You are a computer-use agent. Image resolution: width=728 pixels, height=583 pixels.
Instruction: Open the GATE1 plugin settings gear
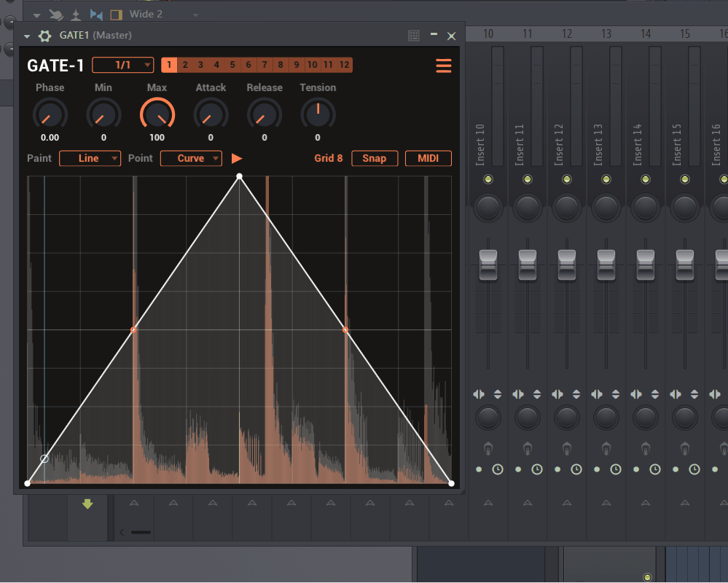point(44,36)
